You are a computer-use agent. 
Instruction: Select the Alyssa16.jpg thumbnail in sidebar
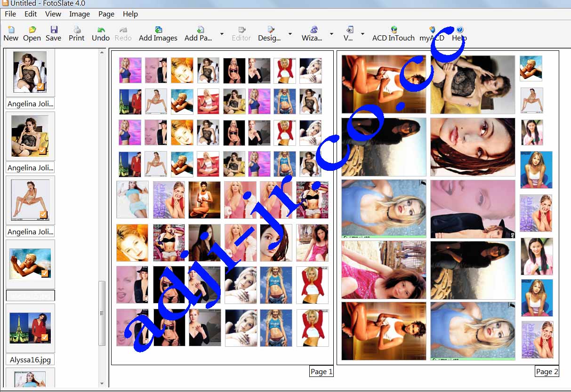[x=30, y=328]
